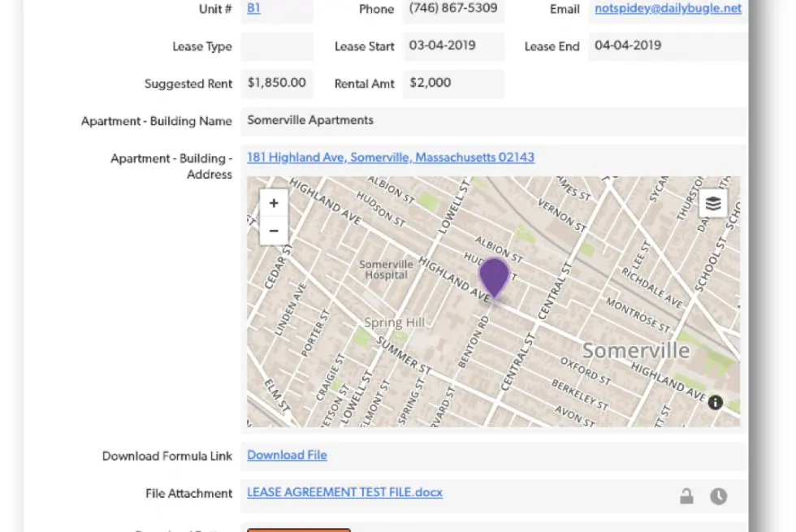Open file attachment revision history clock
This screenshot has width=796, height=532.
pyautogui.click(x=718, y=496)
